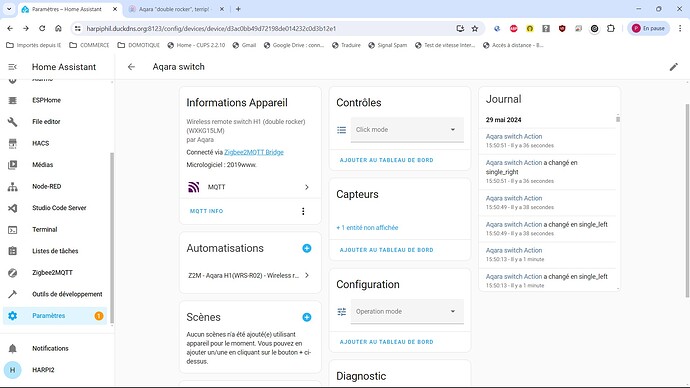
Task: Open Importés depuis IE bookmark folder
Action: [x=34, y=45]
